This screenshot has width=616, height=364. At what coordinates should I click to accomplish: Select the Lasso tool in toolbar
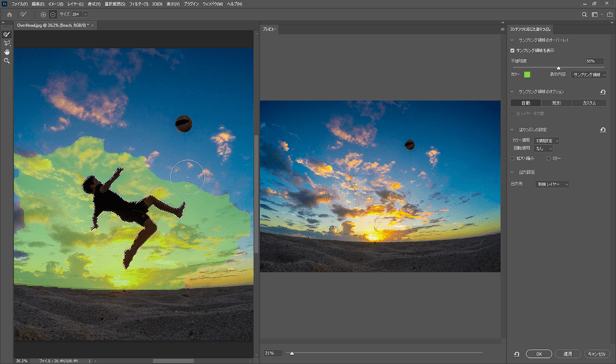7,43
